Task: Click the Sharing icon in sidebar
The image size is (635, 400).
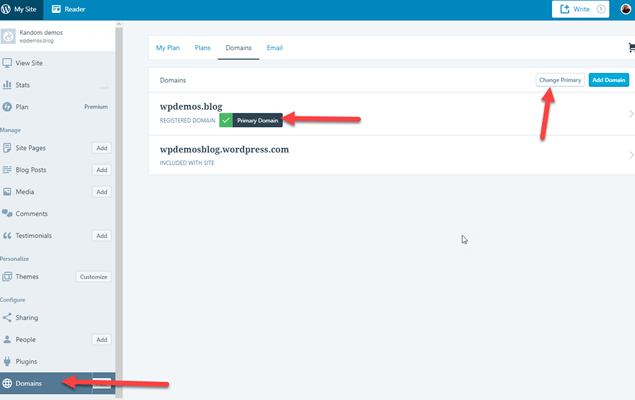Action: pos(7,317)
